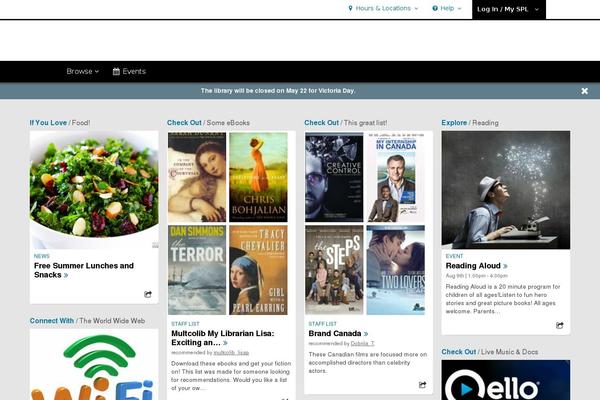Expand the Browse menu
The image size is (600, 400).
(x=83, y=72)
